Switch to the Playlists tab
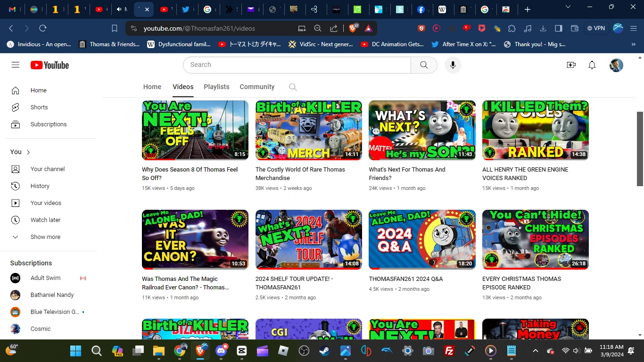Image resolution: width=644 pixels, height=362 pixels. pos(216,87)
